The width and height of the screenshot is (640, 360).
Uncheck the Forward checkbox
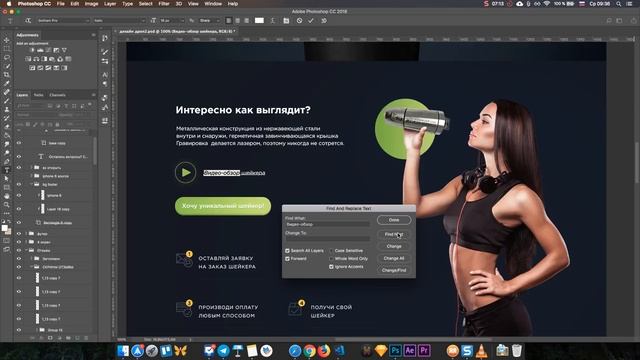click(287, 259)
